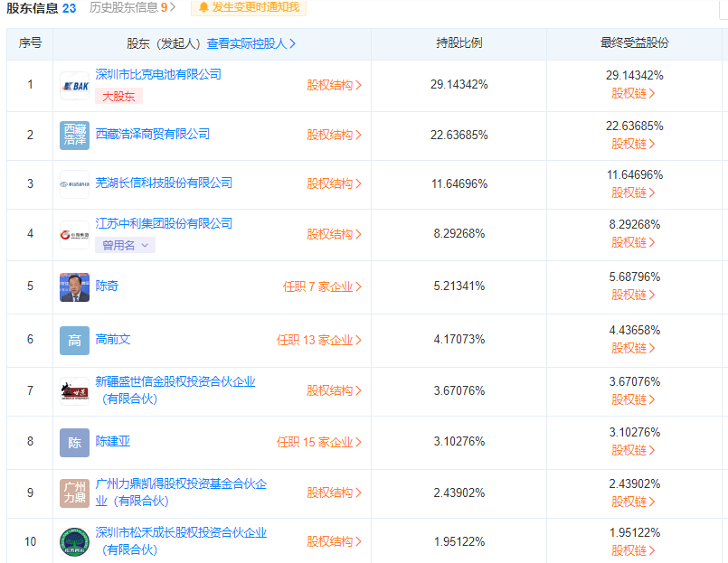Click the BAK company logo icon

(x=74, y=86)
